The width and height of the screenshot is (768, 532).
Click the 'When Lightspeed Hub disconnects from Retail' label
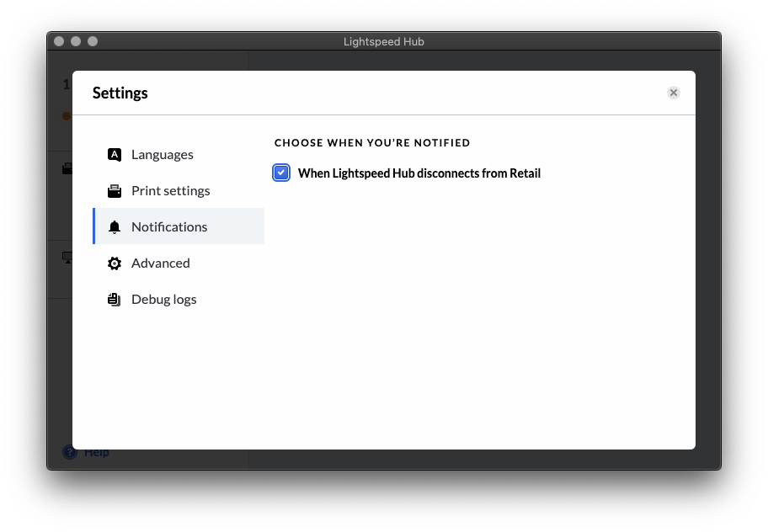tap(419, 173)
